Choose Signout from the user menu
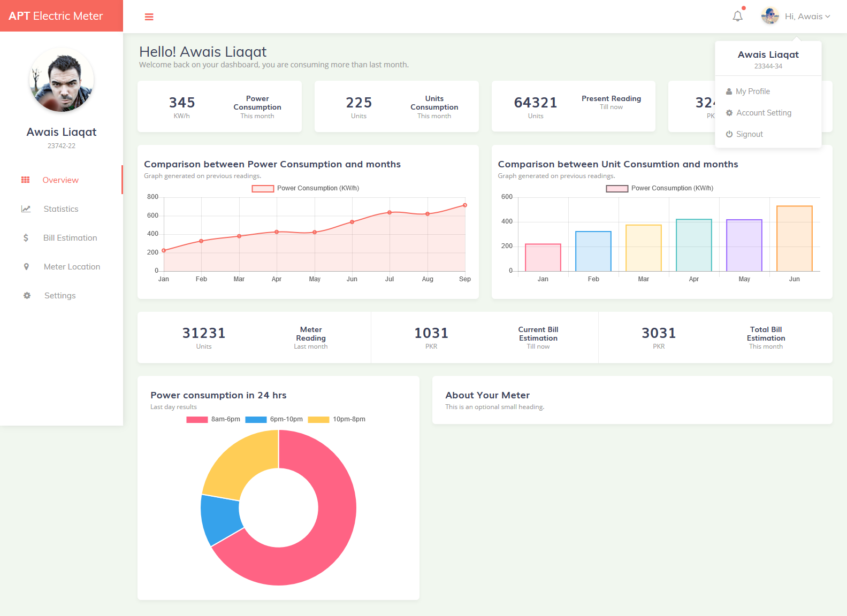The image size is (847, 616). [768, 134]
